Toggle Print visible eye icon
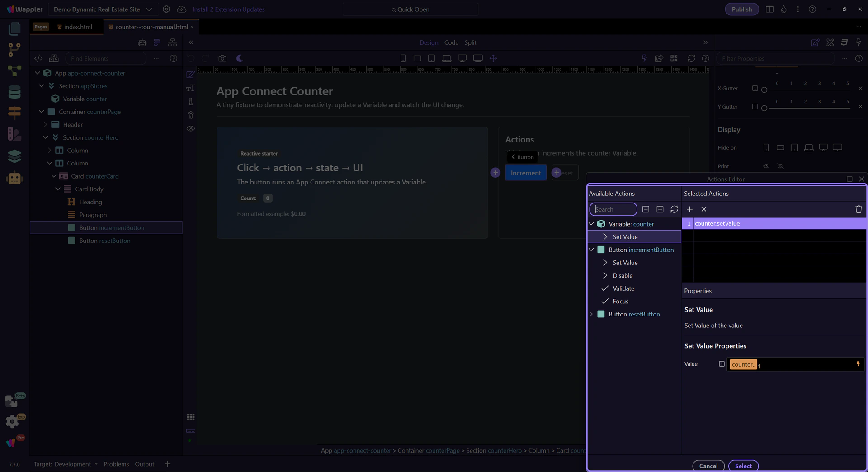The height and width of the screenshot is (472, 868). (766, 166)
